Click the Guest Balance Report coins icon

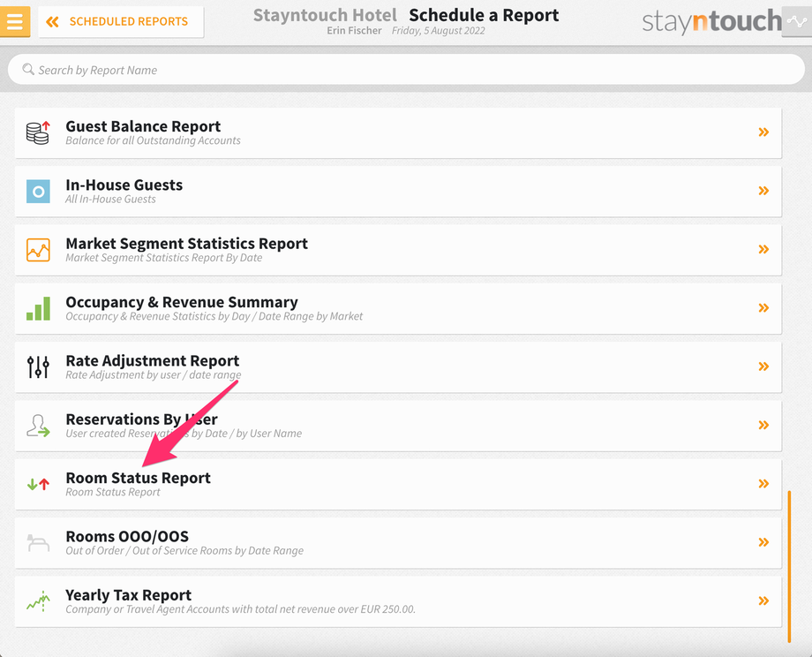tap(38, 132)
